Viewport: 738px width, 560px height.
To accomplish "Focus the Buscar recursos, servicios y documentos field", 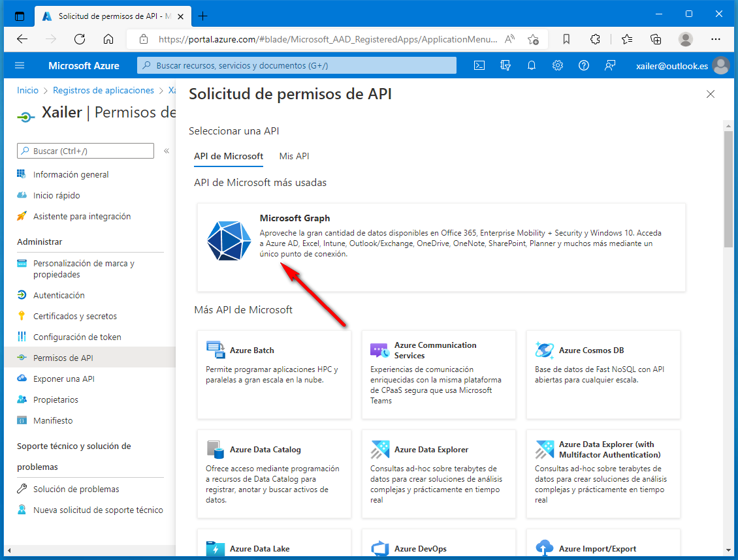I will [297, 65].
